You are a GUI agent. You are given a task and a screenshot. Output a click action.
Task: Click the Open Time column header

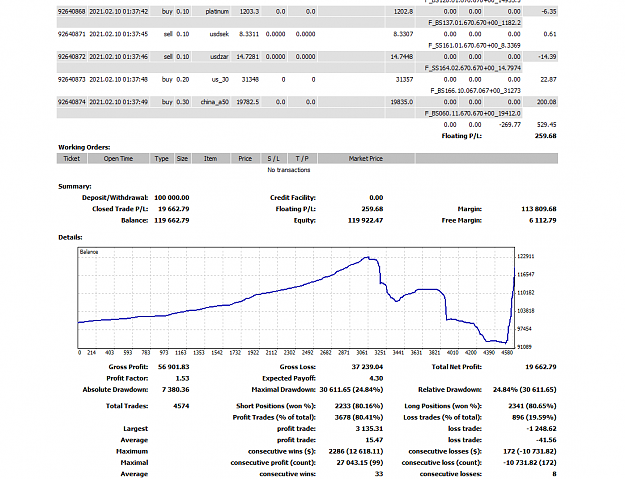118,159
